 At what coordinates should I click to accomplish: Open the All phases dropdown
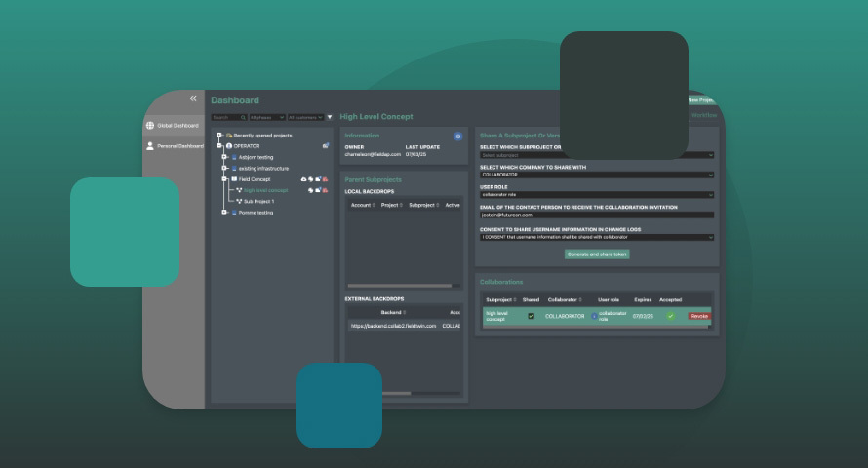(x=266, y=117)
